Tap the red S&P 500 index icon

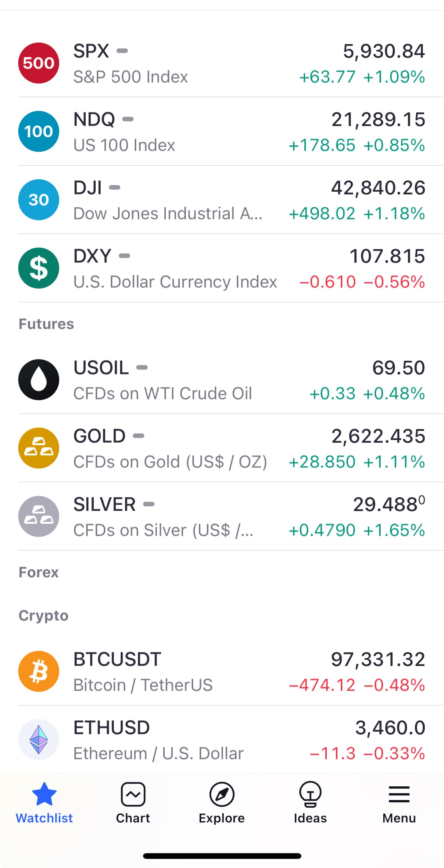coord(39,63)
